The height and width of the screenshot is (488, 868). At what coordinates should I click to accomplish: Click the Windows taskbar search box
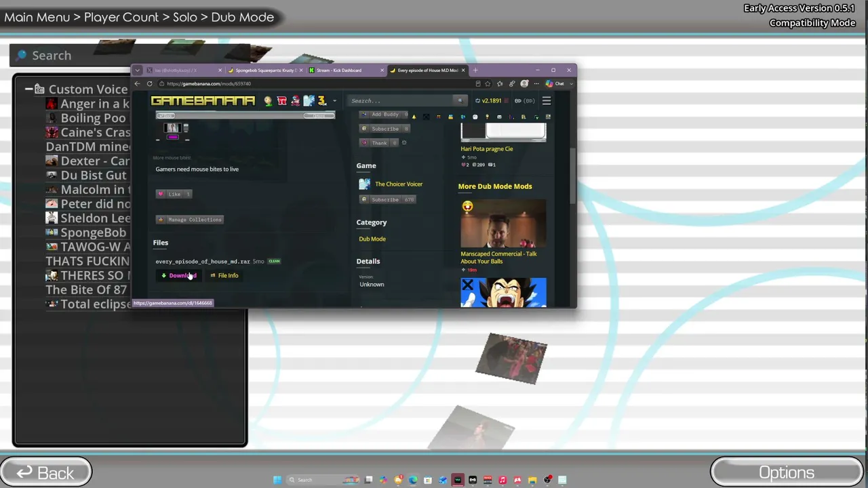pyautogui.click(x=321, y=480)
